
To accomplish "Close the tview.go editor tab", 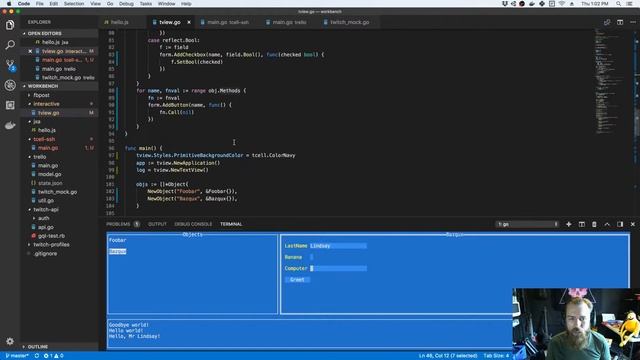I will 189,22.
